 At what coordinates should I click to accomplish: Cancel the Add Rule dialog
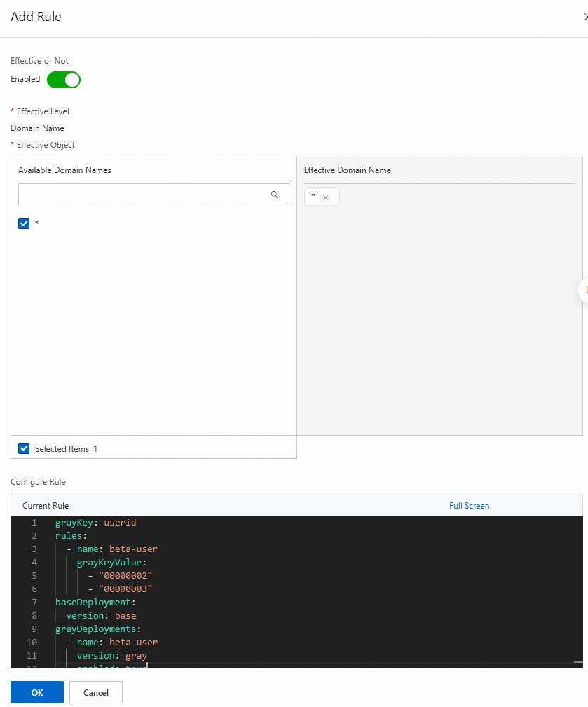tap(95, 692)
